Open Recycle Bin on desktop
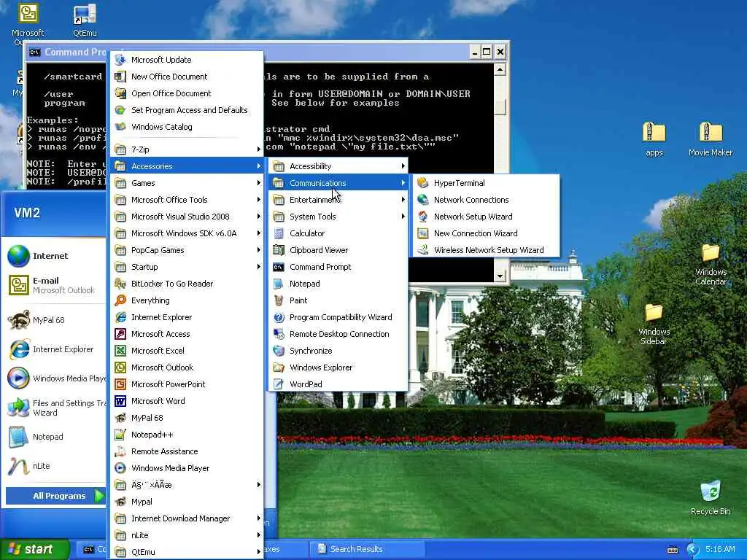This screenshot has height=560, width=747. click(x=711, y=497)
